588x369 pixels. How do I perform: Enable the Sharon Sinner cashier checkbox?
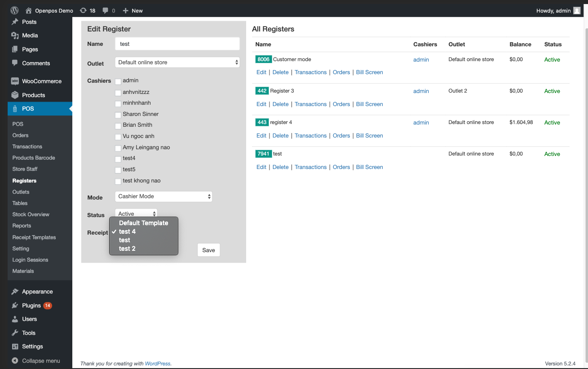coord(118,115)
